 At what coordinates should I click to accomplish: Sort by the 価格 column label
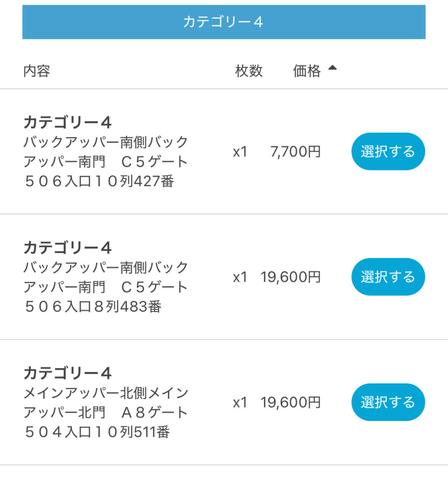(x=307, y=71)
